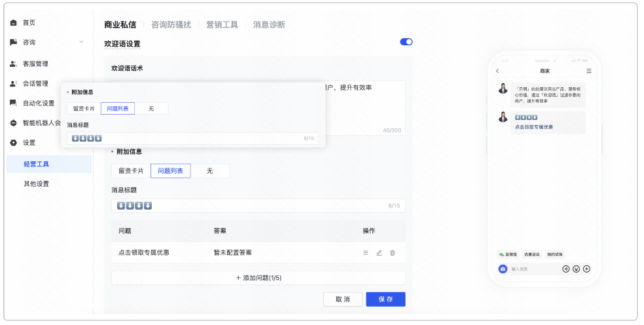Click 优惠活动 chip in phone preview
The image size is (644, 325).
(x=532, y=255)
